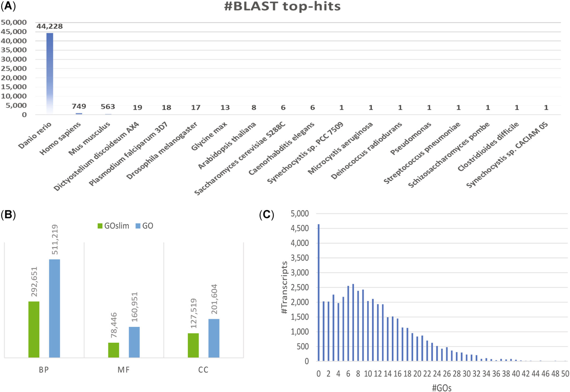570x392 pixels.
Task: Click the 749 value above Homo sapiens
Action: click(79, 106)
